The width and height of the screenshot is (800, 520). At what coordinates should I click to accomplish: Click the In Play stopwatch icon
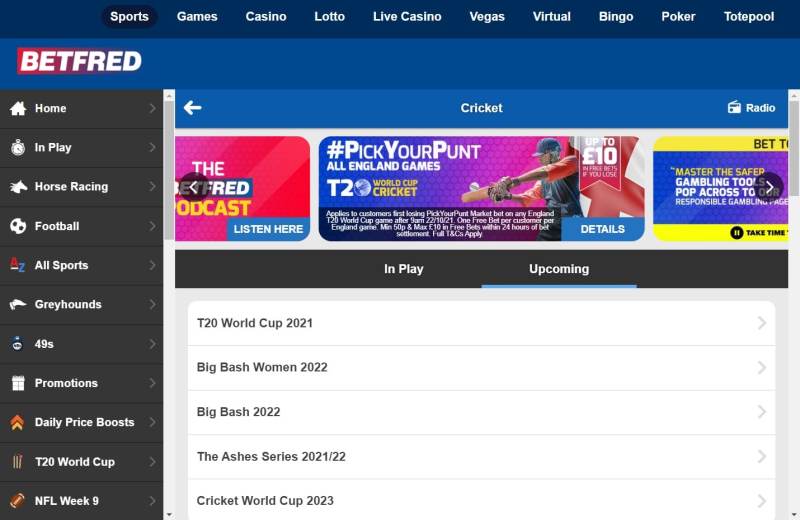coord(18,147)
